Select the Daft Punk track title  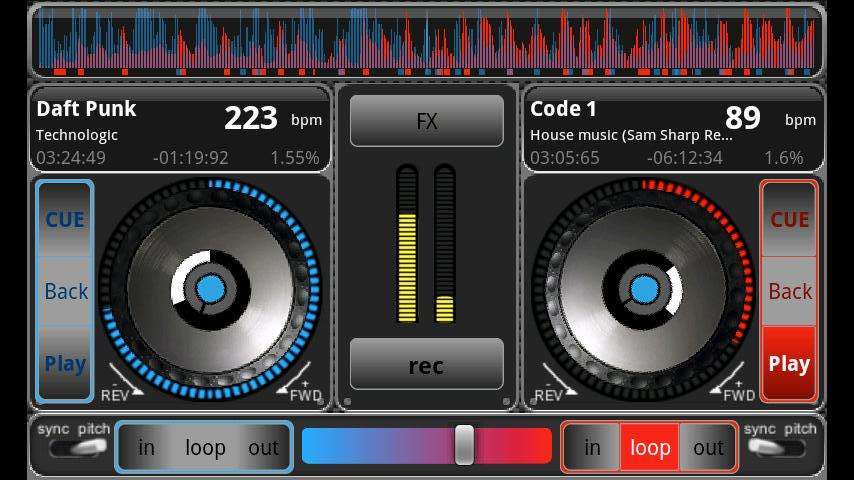86,109
